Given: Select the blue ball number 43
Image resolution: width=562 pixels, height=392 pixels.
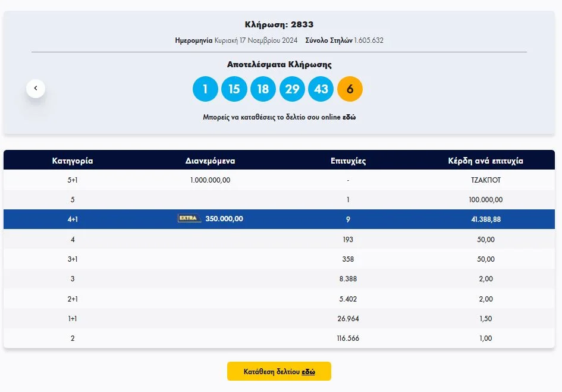Looking at the screenshot, I should pos(321,89).
